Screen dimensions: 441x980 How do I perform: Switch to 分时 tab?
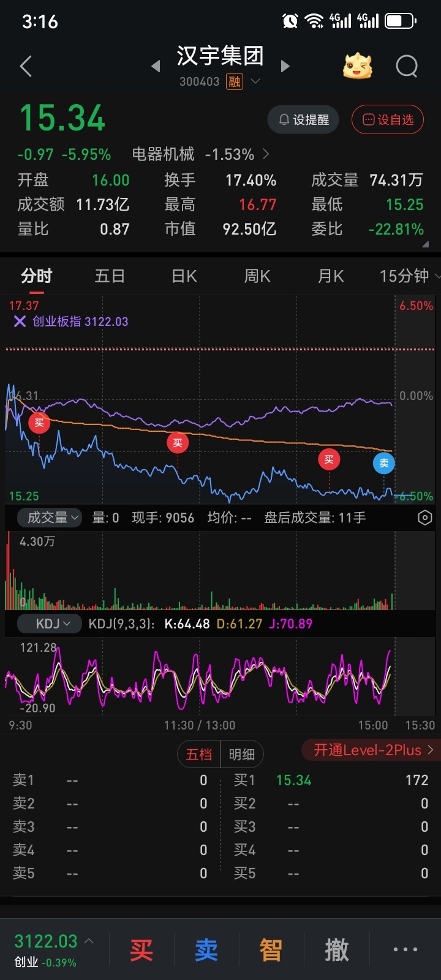pos(37,276)
